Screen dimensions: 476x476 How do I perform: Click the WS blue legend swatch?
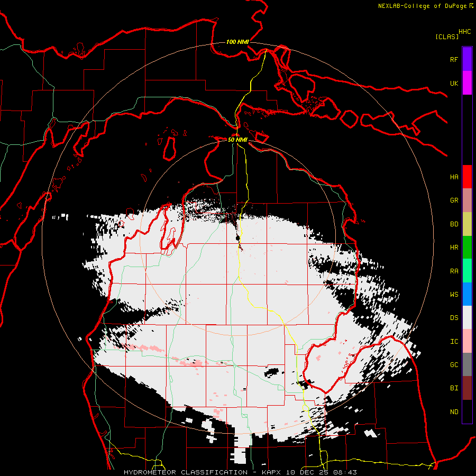(x=467, y=294)
